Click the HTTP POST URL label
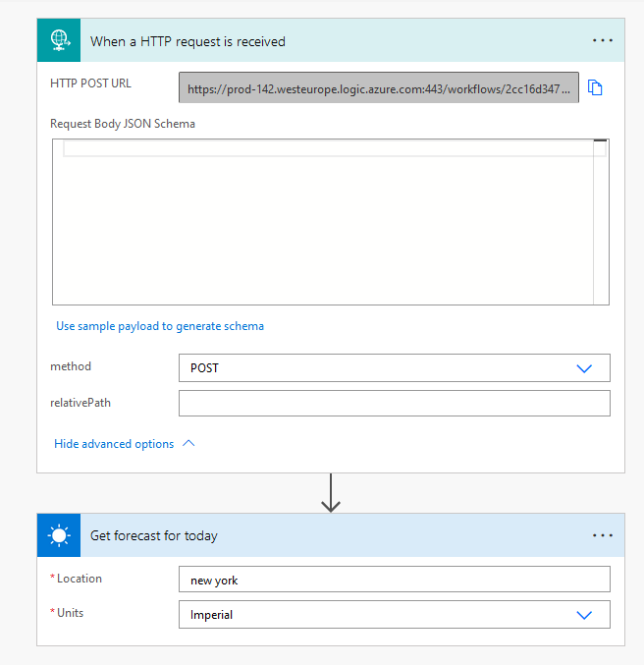This screenshot has height=665, width=644. [x=90, y=83]
